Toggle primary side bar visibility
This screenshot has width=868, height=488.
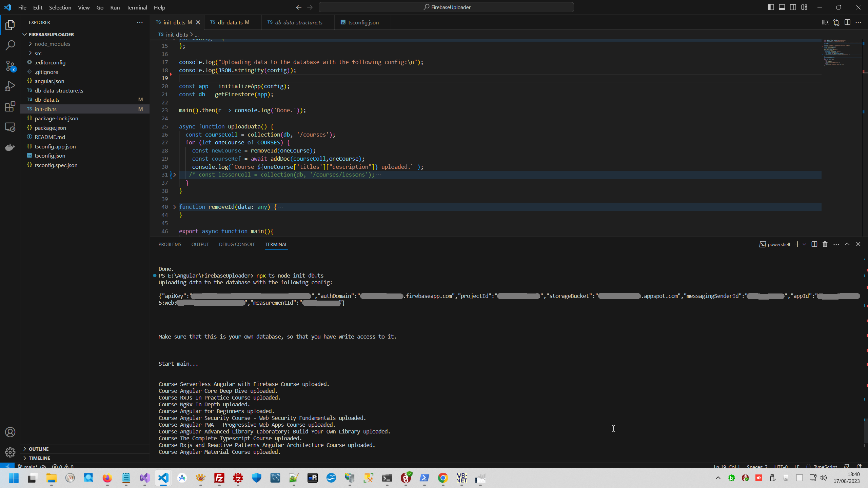771,7
